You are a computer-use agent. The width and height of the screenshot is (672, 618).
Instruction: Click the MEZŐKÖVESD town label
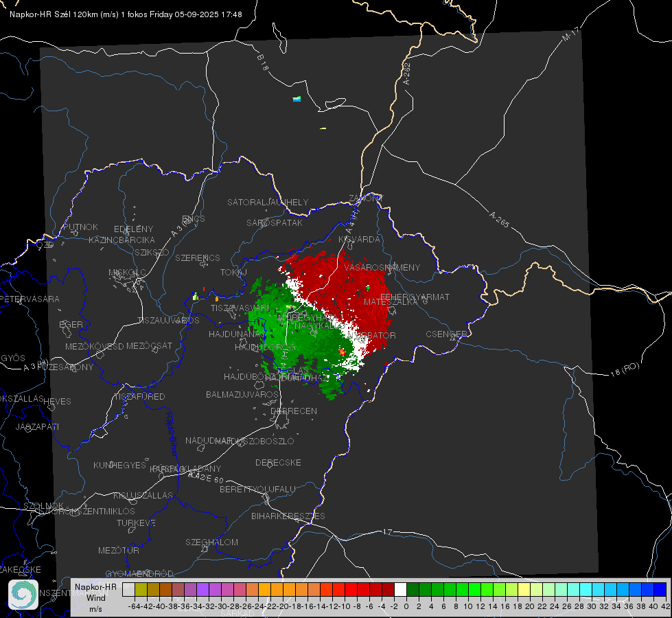click(x=94, y=346)
